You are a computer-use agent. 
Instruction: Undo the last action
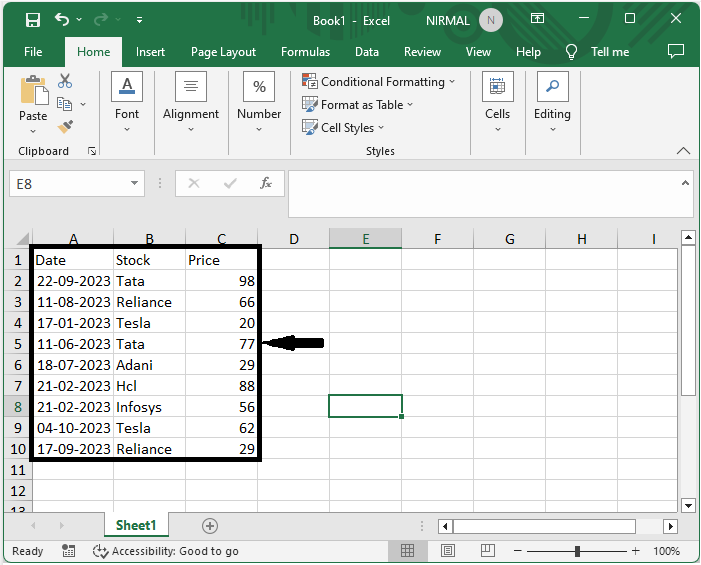[x=62, y=19]
